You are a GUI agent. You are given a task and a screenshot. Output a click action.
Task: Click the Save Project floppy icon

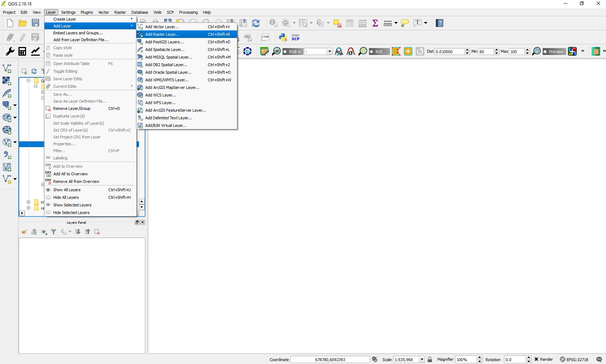click(x=35, y=23)
